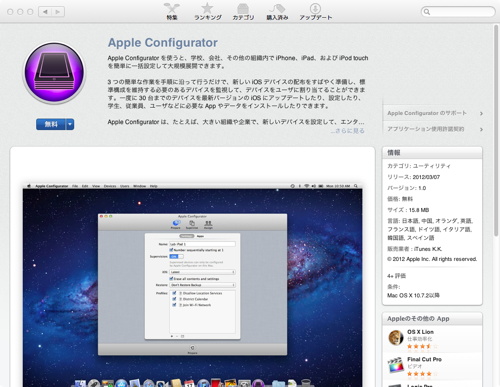This screenshot has width=500, height=387.
Task: Open OS X Lion in other Apple apps
Action: click(420, 332)
